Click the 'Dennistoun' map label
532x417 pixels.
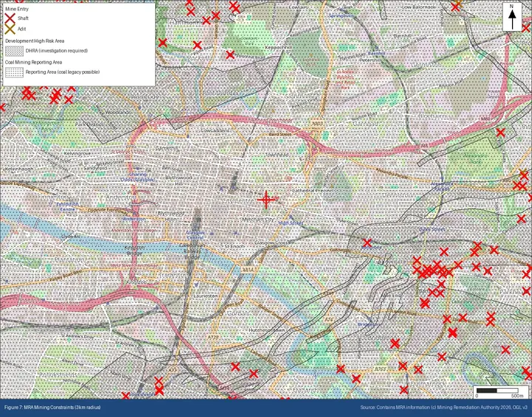[x=396, y=196]
